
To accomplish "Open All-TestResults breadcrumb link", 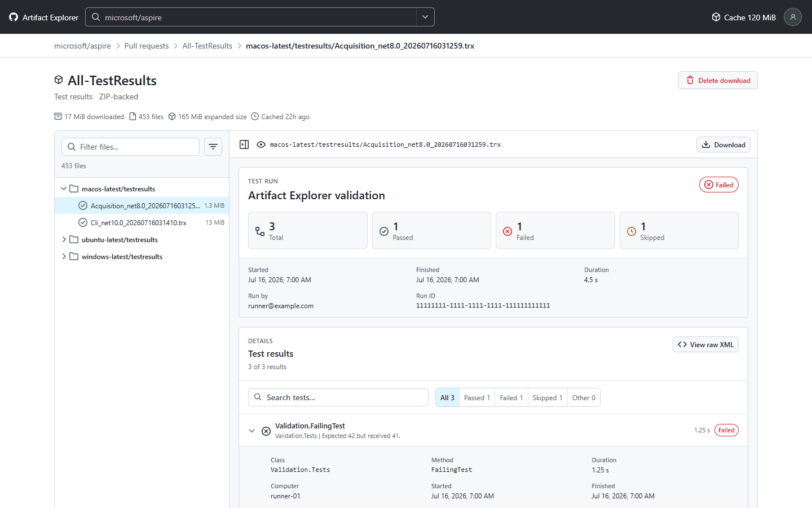I will [208, 46].
